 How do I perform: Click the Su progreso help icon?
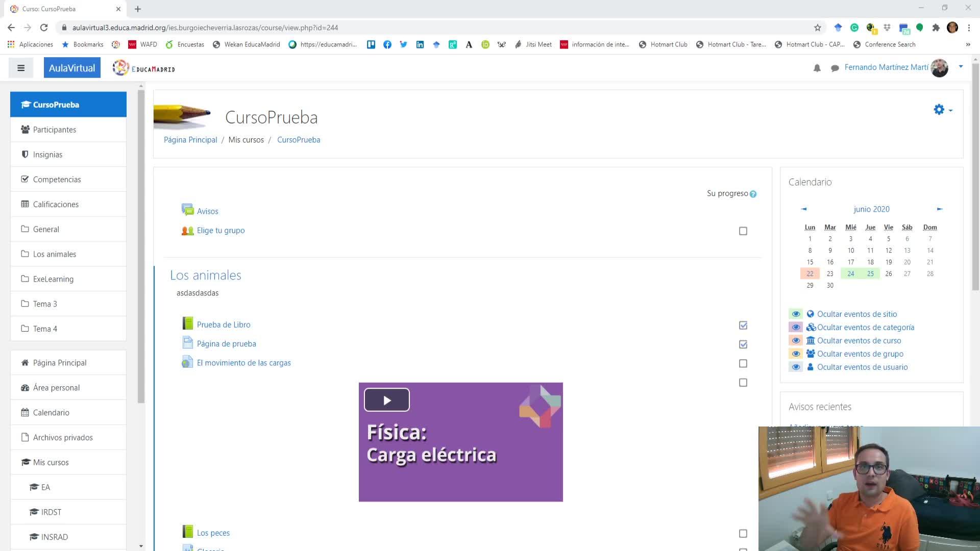coord(753,194)
